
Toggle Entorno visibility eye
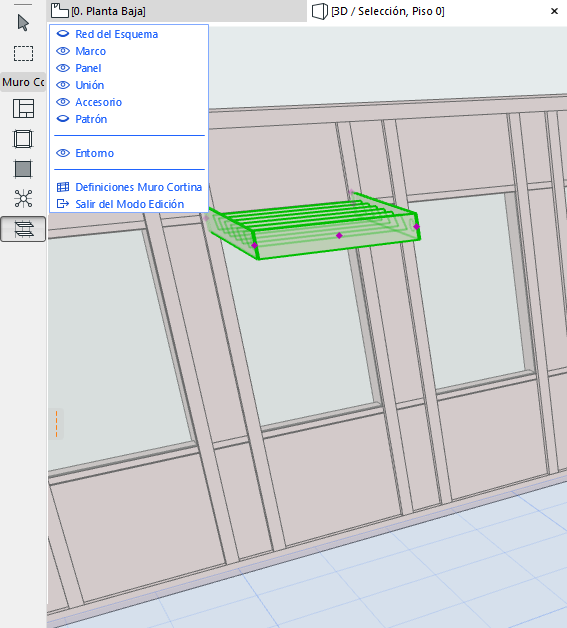tap(63, 153)
